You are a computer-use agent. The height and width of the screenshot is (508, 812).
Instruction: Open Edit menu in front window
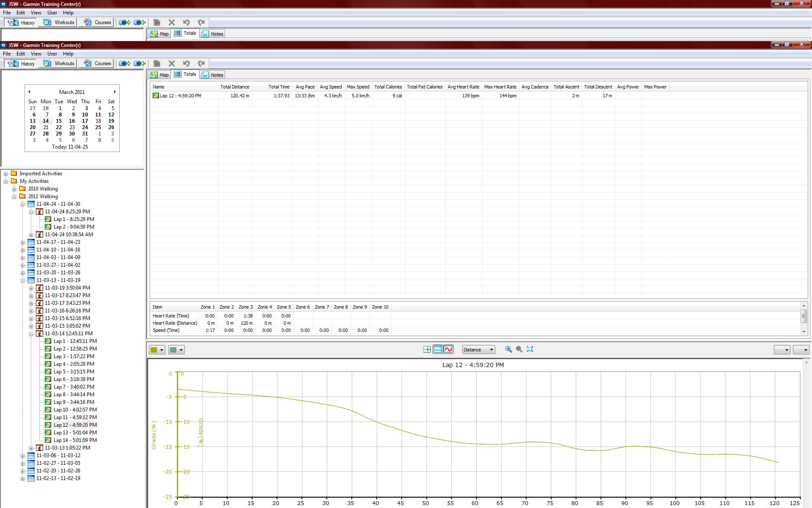click(x=21, y=54)
